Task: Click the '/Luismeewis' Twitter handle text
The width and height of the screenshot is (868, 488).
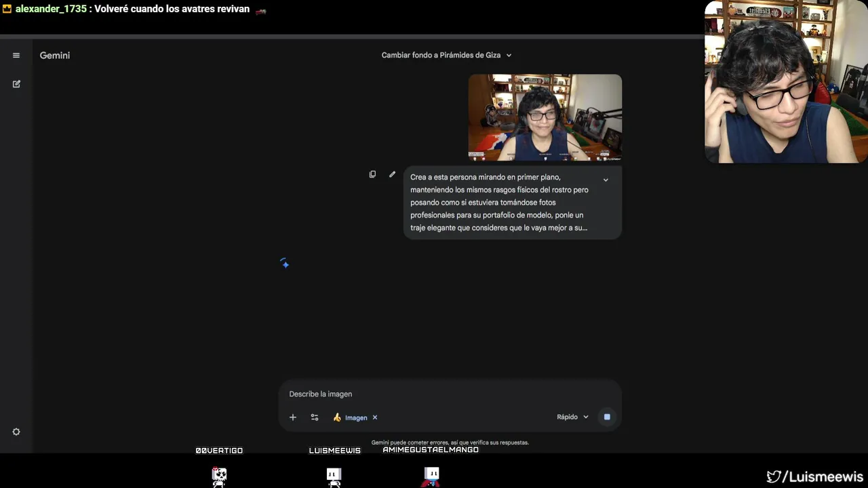Action: 823,477
